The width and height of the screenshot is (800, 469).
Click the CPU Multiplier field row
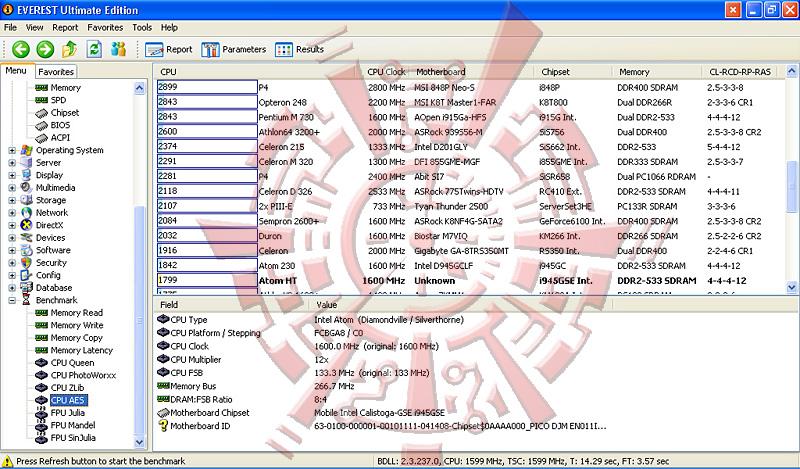(242, 360)
